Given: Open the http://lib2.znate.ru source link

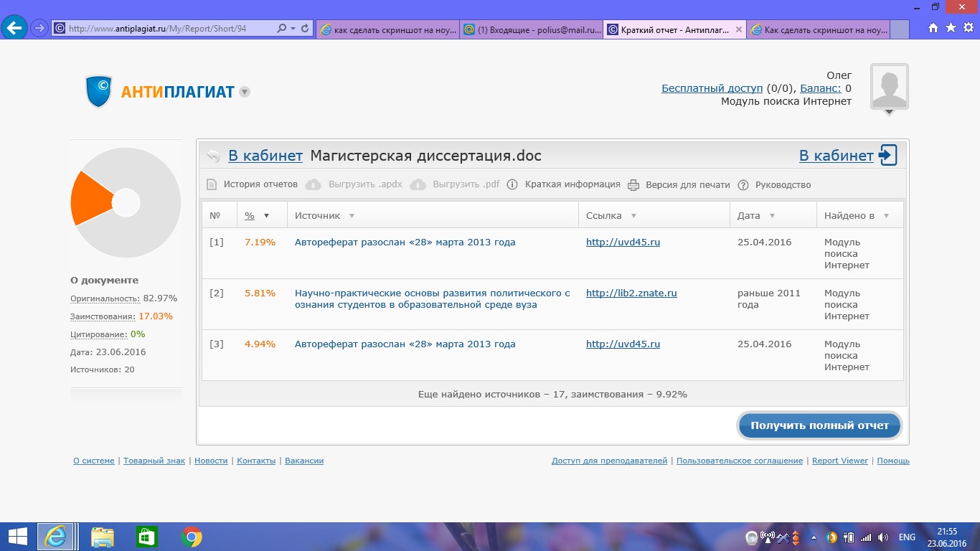Looking at the screenshot, I should coord(631,293).
